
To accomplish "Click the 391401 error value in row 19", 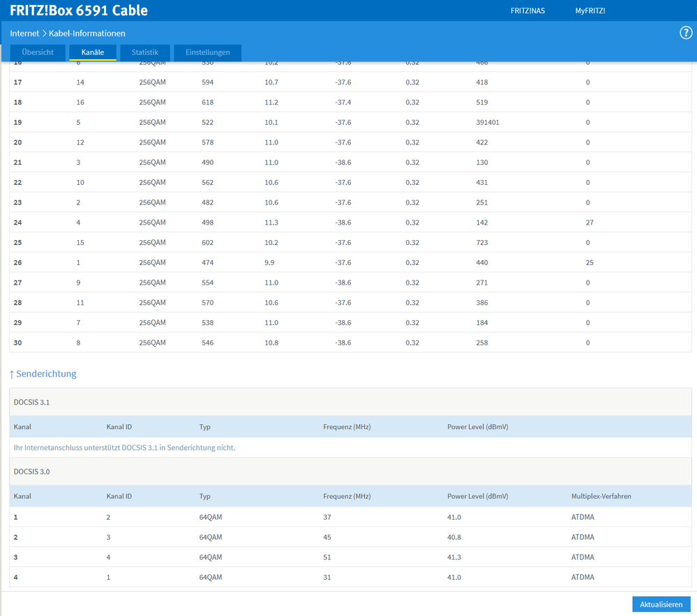I will click(x=487, y=123).
